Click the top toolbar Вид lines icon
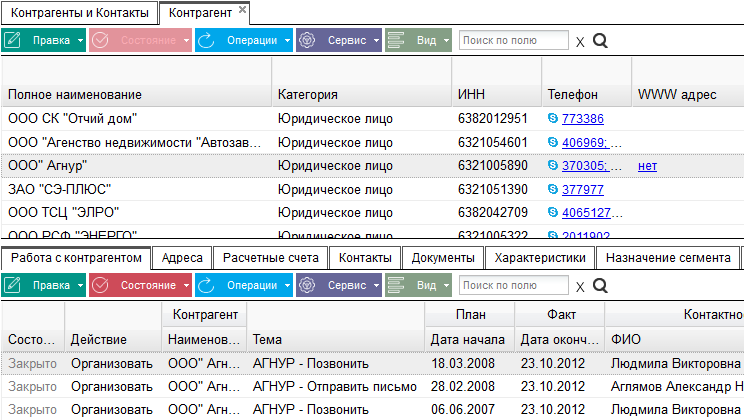The height and width of the screenshot is (420, 744). [x=396, y=40]
